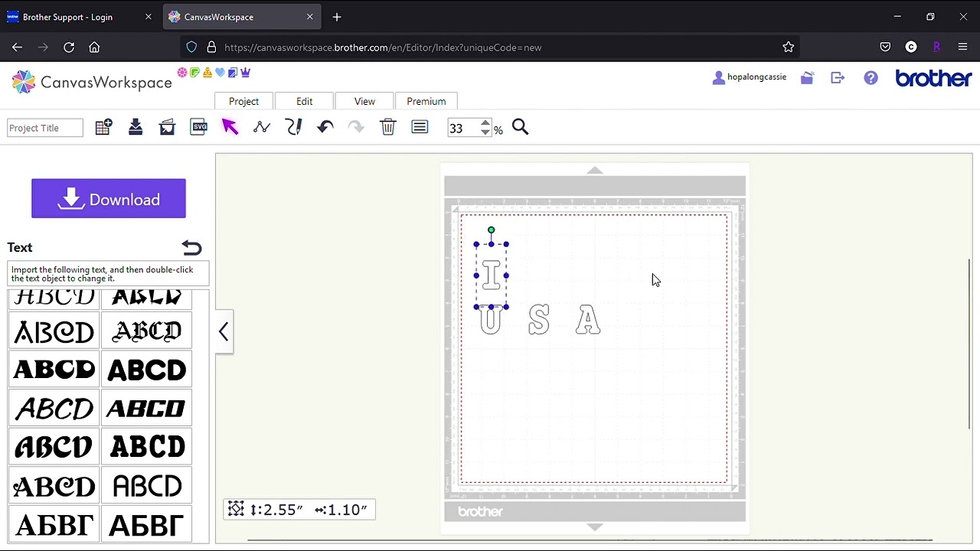980x551 pixels.
Task: Pan the mat up with the top arrow
Action: [x=595, y=171]
